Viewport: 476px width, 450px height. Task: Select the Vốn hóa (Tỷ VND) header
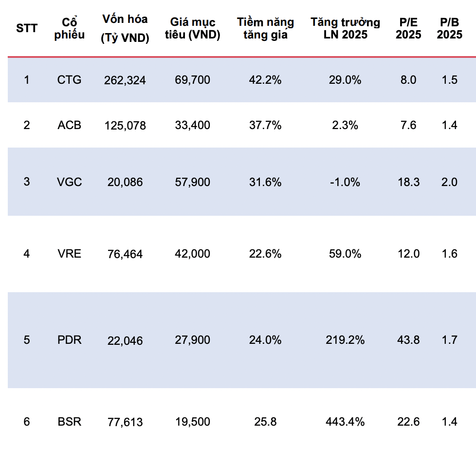coord(125,28)
